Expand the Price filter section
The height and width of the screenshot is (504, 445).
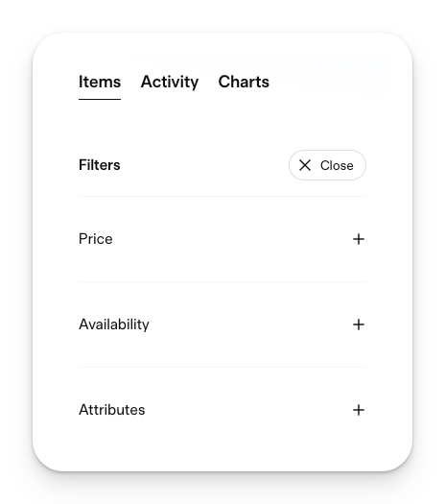[x=222, y=239]
